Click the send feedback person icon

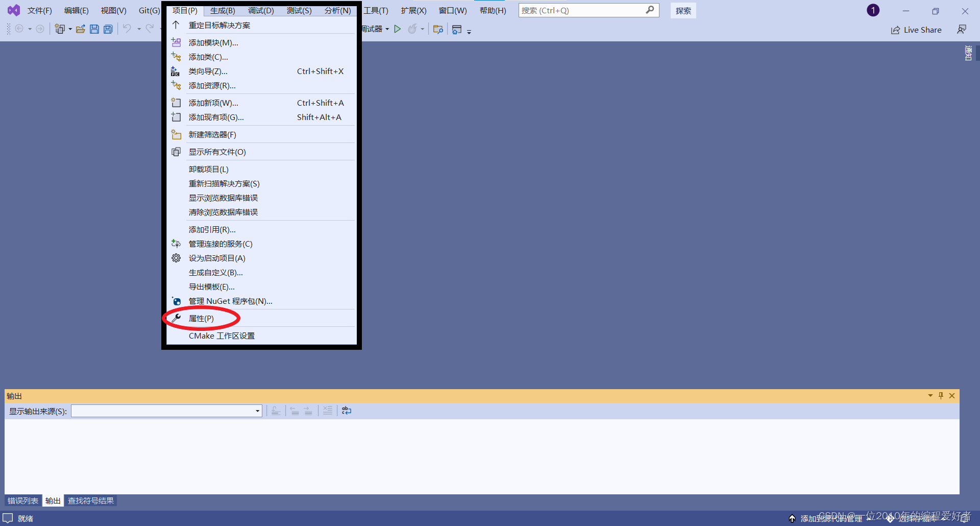pos(962,30)
